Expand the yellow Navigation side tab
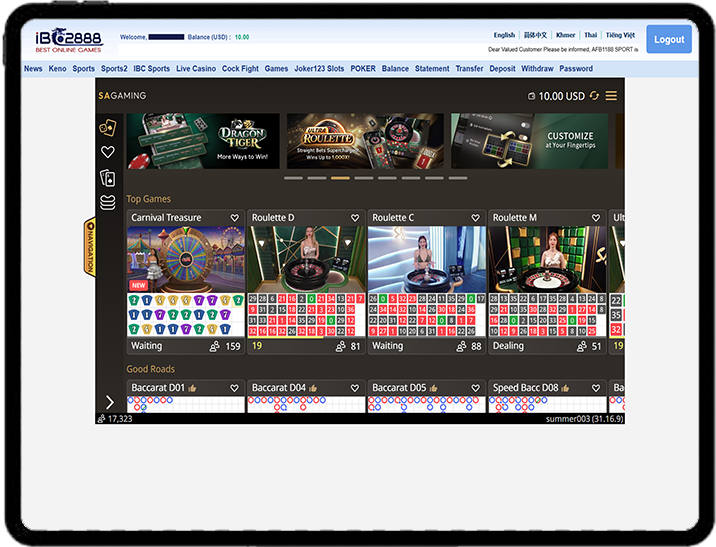716x547 pixels. coord(89,248)
